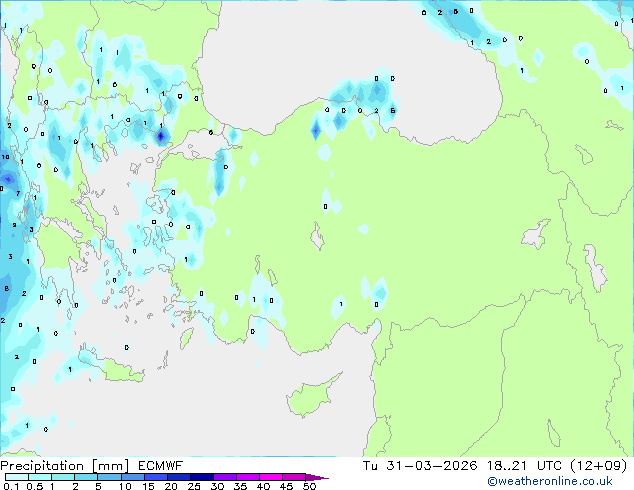Click the 0.5–1 mm legend color swatch
The height and width of the screenshot is (490, 634).
point(40,477)
